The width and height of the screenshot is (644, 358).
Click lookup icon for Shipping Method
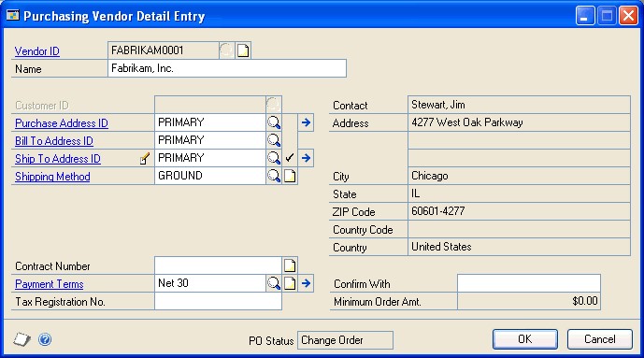tap(274, 176)
